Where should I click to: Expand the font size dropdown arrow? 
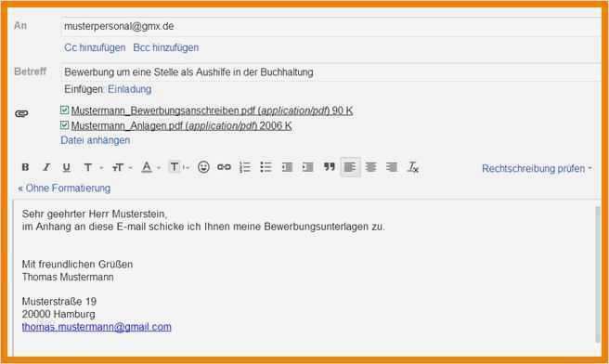coord(131,168)
